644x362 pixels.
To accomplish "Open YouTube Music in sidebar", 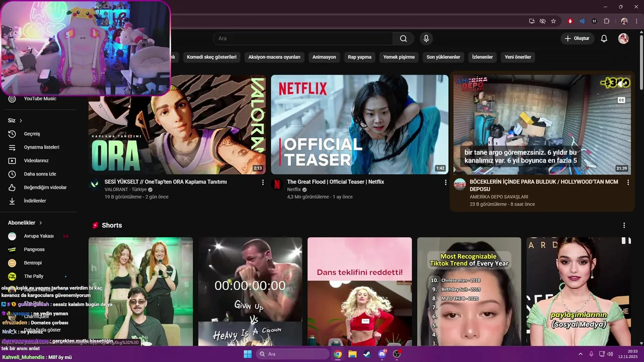I will [x=40, y=99].
